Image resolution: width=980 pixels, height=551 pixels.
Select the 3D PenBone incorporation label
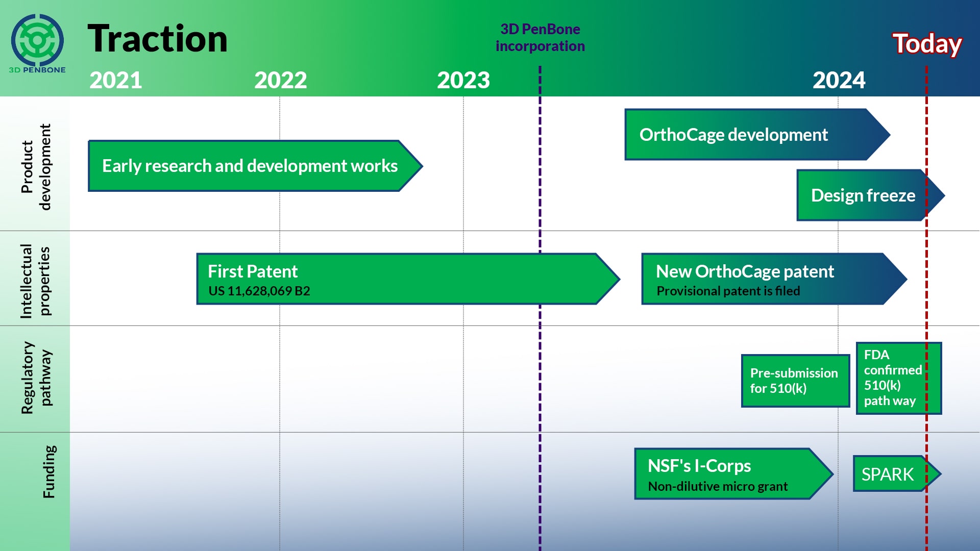(x=540, y=38)
